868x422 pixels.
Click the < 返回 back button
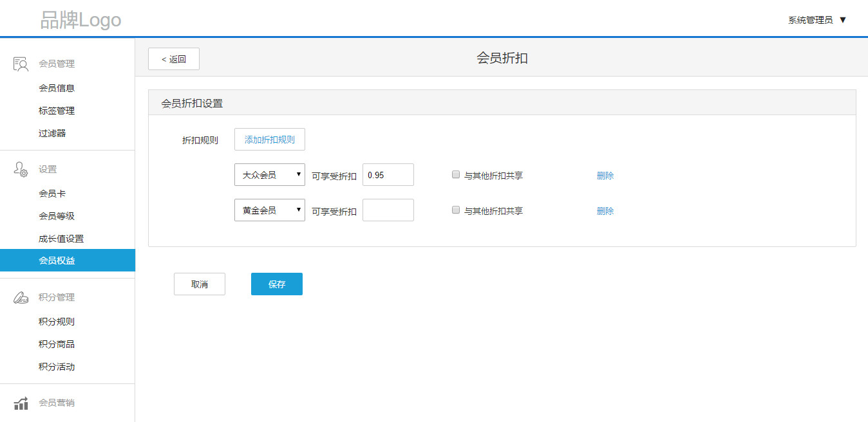[173, 59]
